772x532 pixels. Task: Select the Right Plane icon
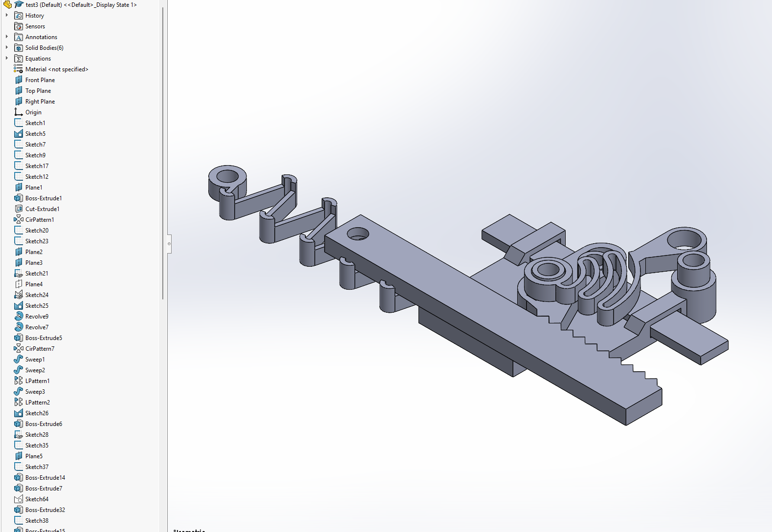(x=19, y=102)
